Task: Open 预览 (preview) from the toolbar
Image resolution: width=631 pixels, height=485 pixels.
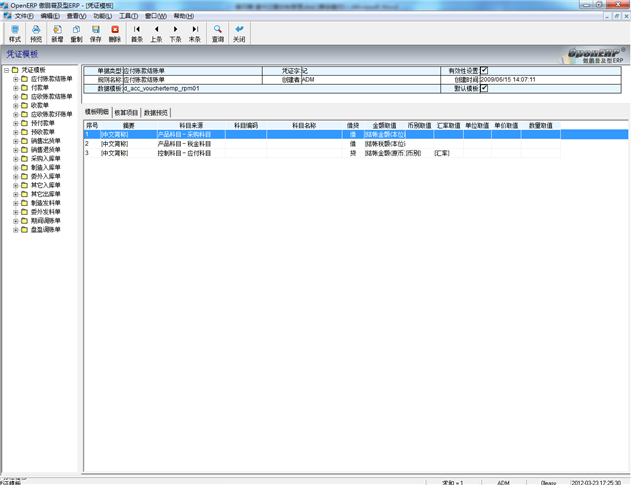Action: 36,33
